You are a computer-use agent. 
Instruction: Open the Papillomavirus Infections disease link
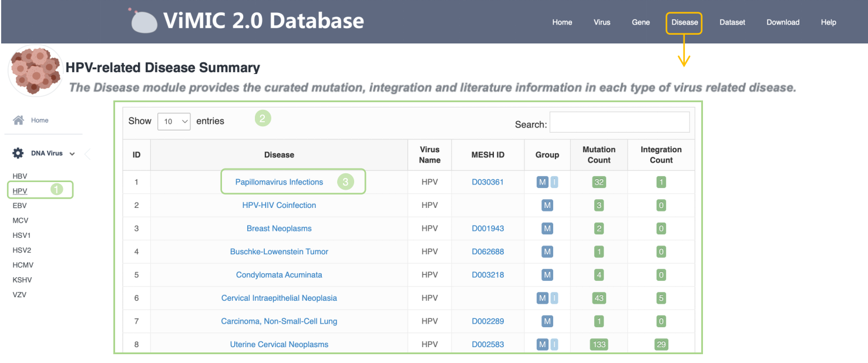(279, 182)
